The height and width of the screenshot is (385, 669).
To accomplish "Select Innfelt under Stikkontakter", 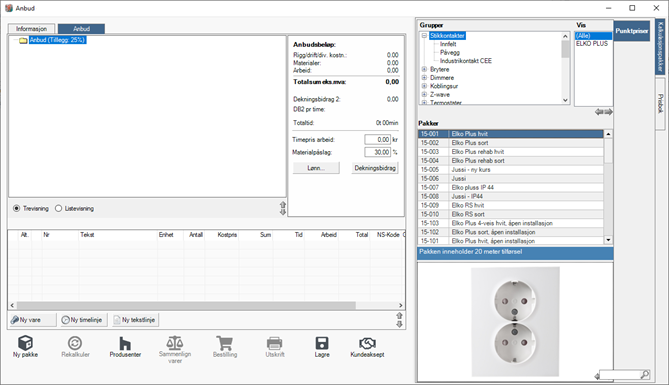I will point(448,44).
